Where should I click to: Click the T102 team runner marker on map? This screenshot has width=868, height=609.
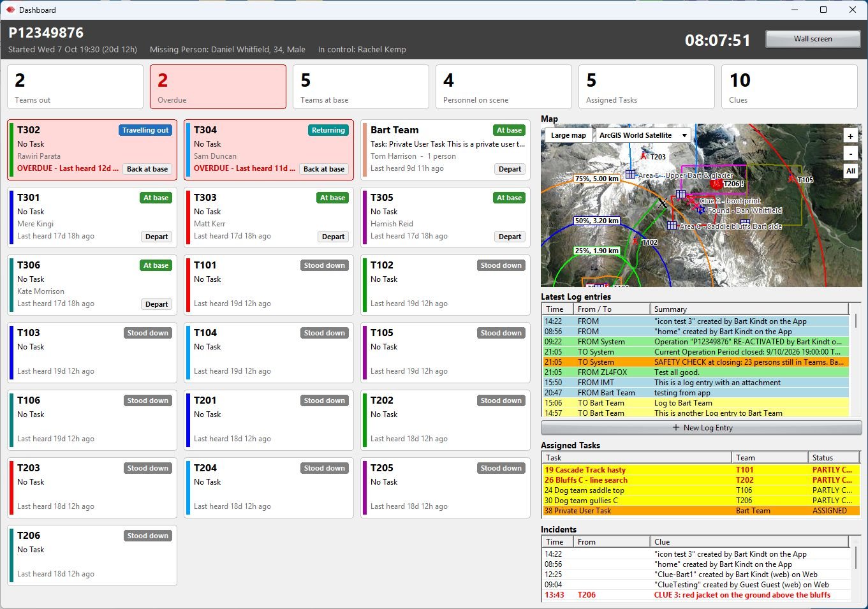pyautogui.click(x=636, y=241)
